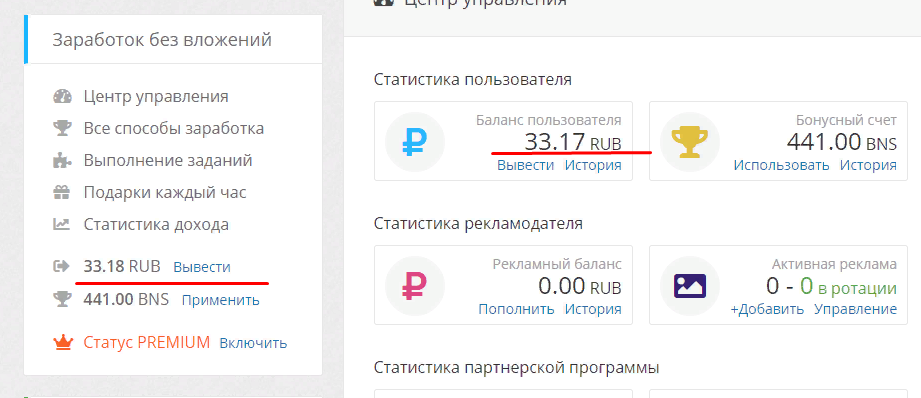Click the 0.00 RUB advertising balance value
921x398 pixels.
click(580, 286)
